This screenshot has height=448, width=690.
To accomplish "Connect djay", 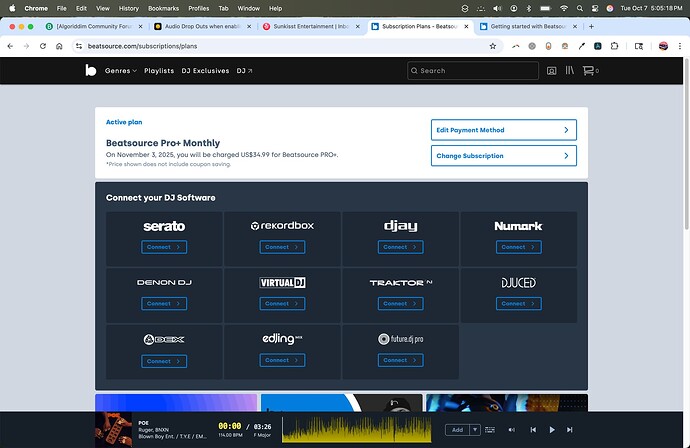I will (400, 247).
